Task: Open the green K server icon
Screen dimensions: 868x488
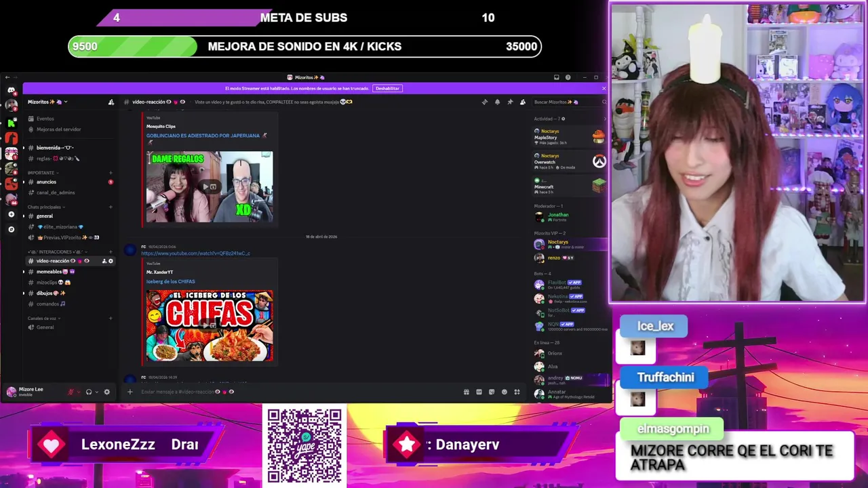Action: tap(11, 123)
